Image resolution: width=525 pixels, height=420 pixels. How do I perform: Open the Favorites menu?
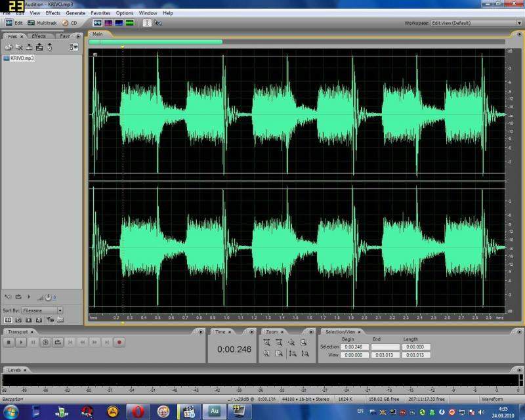[x=100, y=13]
